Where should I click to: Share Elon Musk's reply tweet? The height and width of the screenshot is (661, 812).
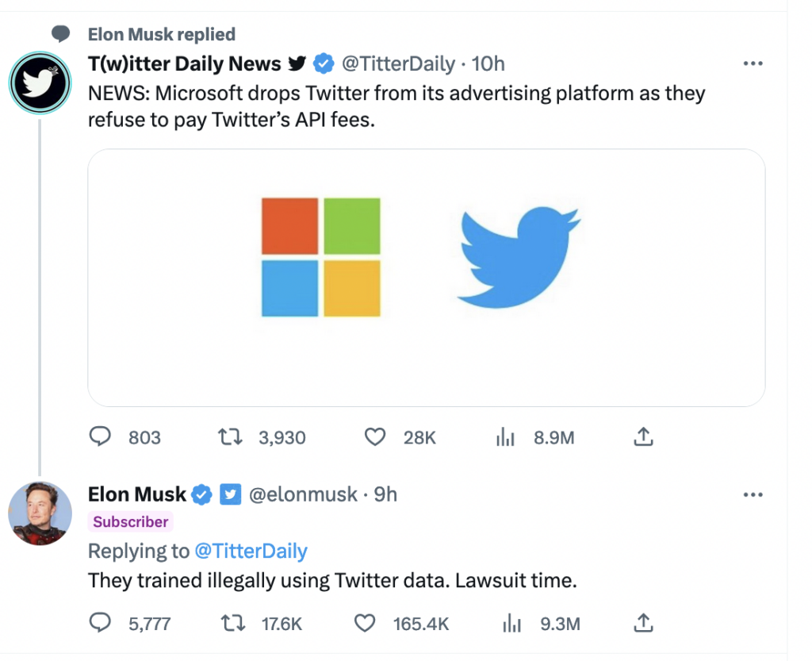643,623
